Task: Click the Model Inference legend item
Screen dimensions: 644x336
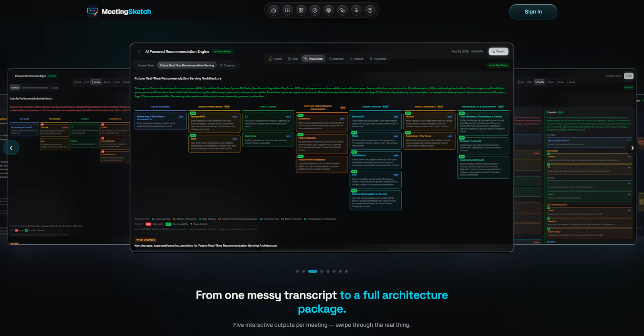Action: coord(291,219)
